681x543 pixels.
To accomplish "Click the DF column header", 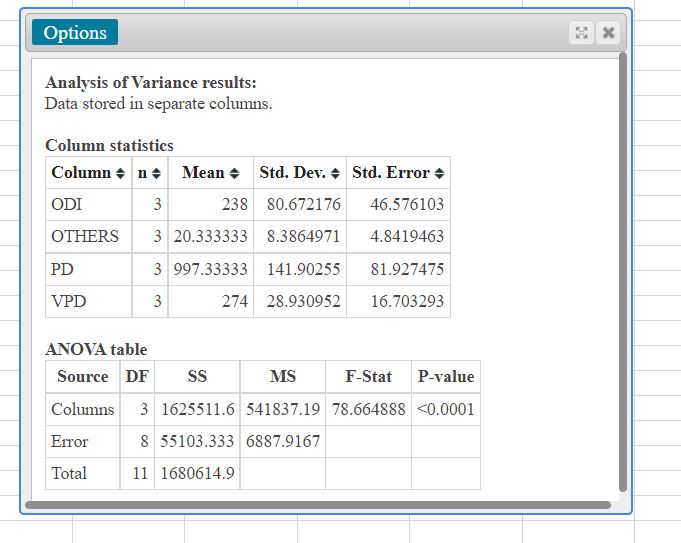I will pos(137,377).
